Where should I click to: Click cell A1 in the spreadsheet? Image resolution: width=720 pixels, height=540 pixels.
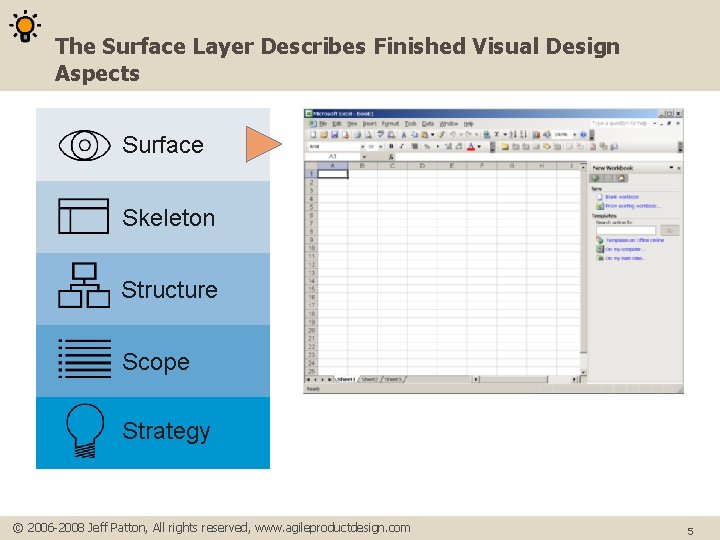[333, 174]
